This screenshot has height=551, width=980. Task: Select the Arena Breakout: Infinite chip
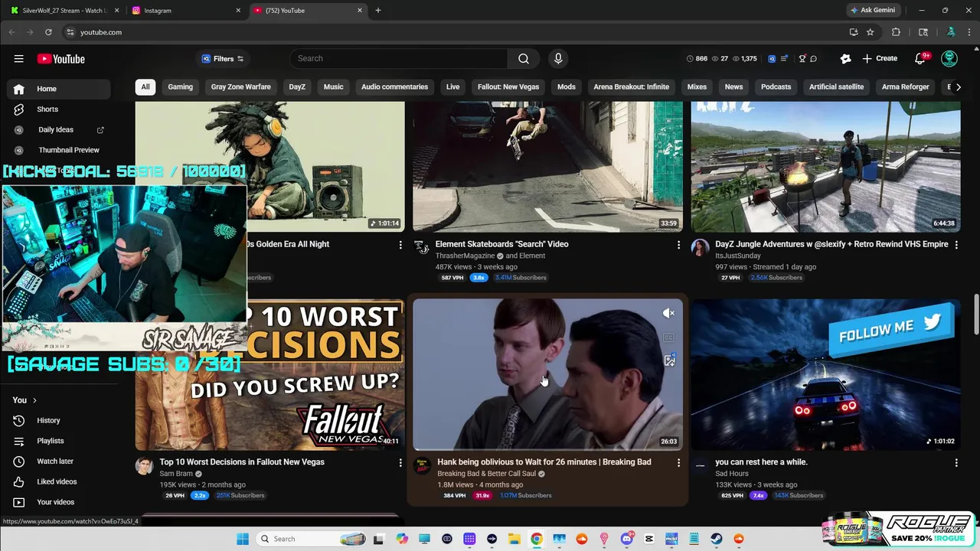click(632, 86)
